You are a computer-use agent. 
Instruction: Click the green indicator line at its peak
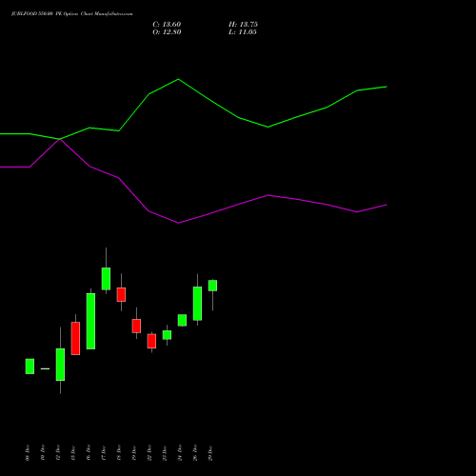(x=178, y=79)
